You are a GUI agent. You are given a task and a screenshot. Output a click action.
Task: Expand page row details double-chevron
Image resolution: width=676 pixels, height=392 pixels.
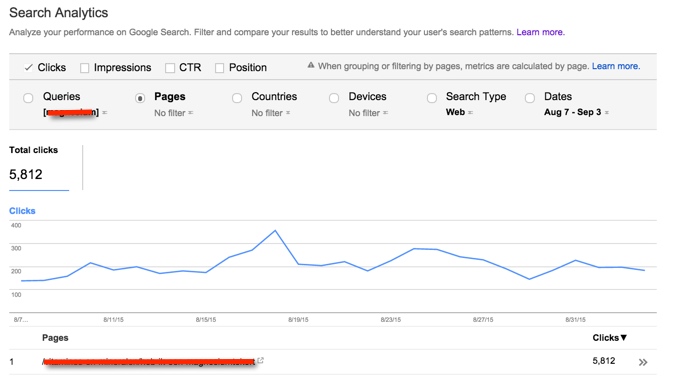pos(643,362)
